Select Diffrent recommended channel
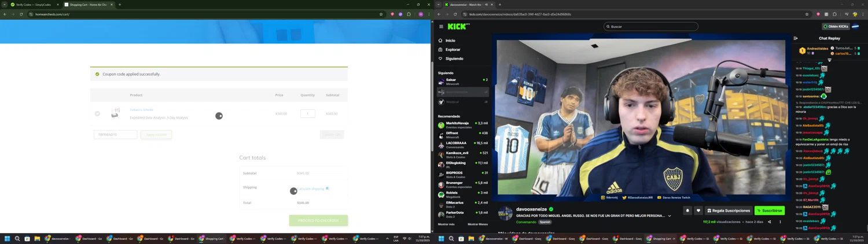 (x=463, y=135)
